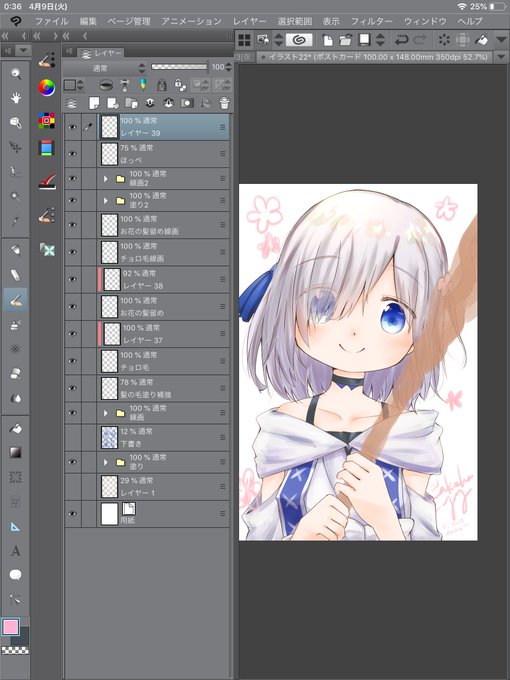
Task: Show the hidden レイヤー 1 layer
Action: 72,486
